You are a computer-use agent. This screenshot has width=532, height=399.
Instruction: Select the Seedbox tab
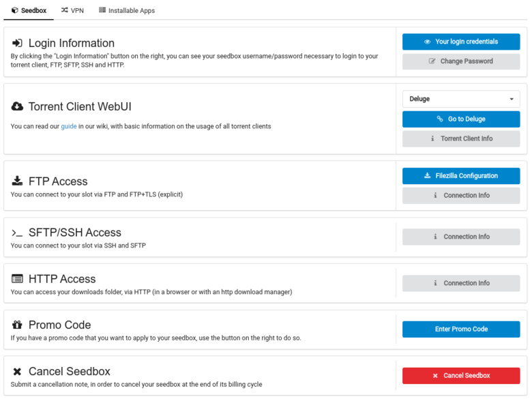pyautogui.click(x=29, y=10)
